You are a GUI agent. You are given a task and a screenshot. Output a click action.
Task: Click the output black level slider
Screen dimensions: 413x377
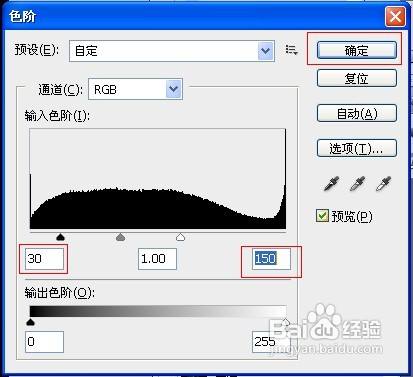pyautogui.click(x=30, y=322)
